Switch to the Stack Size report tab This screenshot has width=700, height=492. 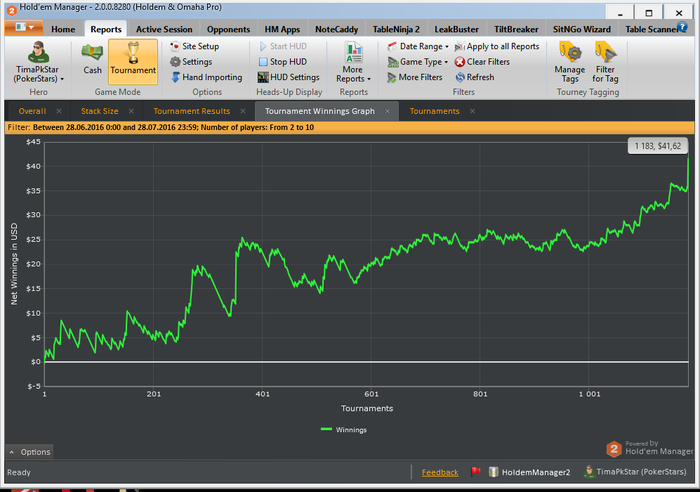tap(100, 111)
